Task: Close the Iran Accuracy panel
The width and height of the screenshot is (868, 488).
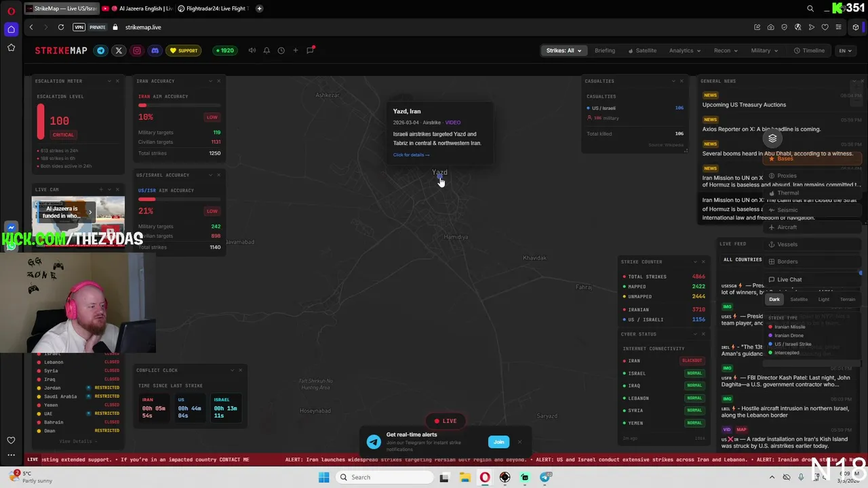Action: [x=218, y=81]
